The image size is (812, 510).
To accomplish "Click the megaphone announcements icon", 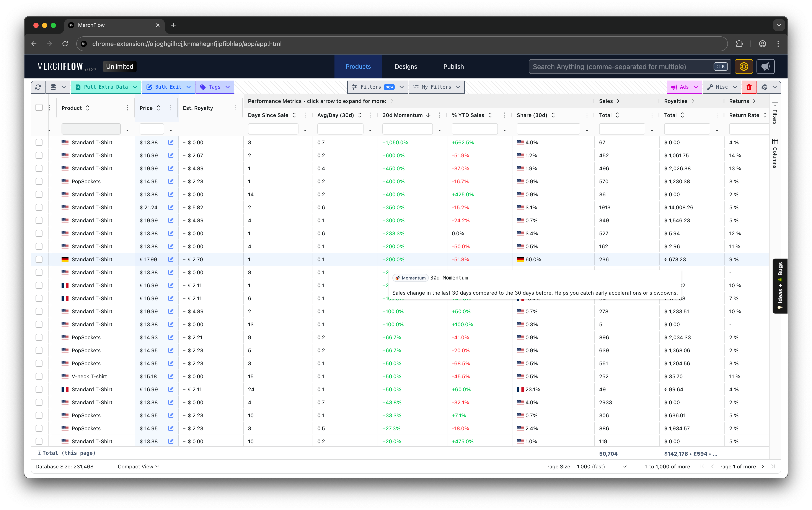I will pyautogui.click(x=765, y=67).
